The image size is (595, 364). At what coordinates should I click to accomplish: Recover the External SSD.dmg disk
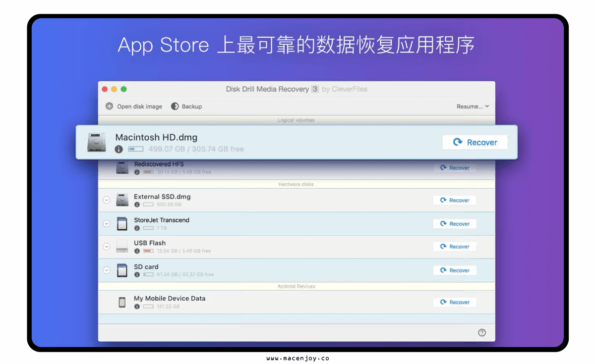pyautogui.click(x=455, y=200)
